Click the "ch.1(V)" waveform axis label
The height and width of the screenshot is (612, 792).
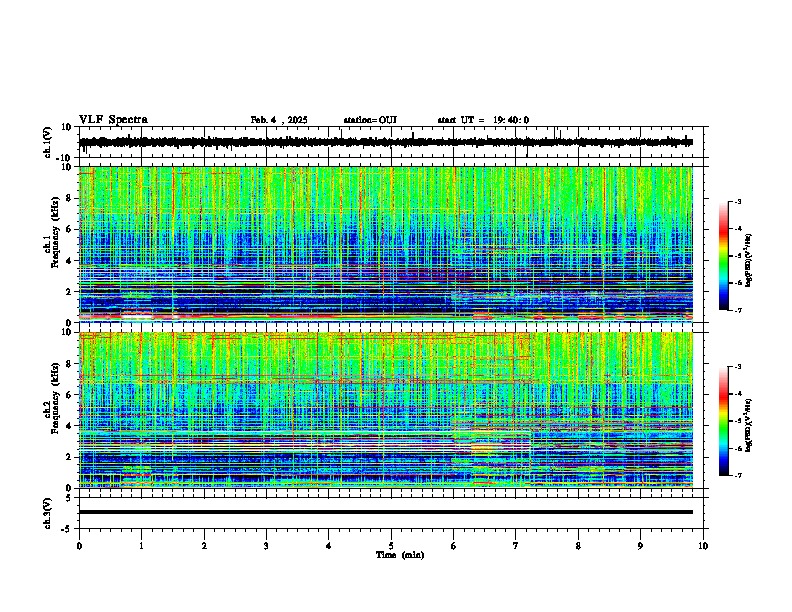(x=48, y=142)
